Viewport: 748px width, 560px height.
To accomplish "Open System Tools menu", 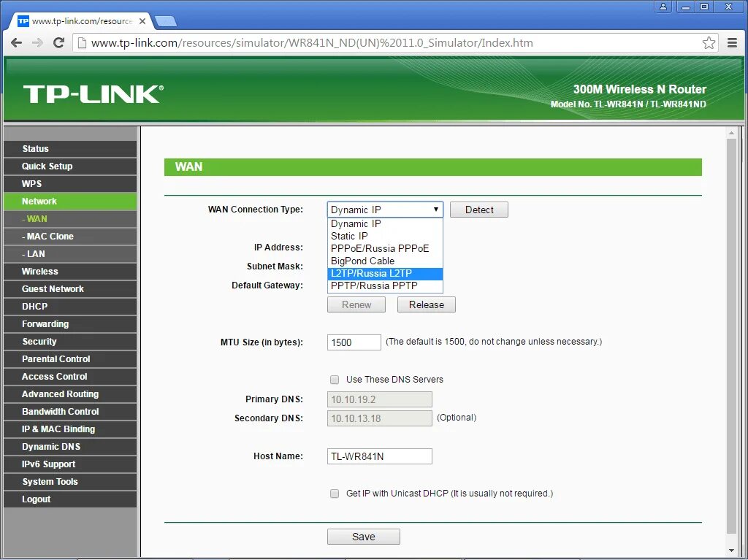I will (70, 482).
